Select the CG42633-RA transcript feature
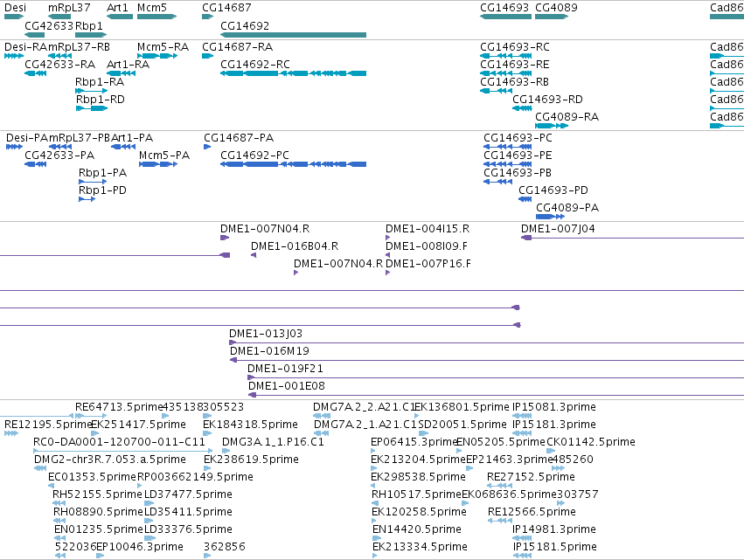Screen dimensions: 744x560 pyautogui.click(x=36, y=73)
